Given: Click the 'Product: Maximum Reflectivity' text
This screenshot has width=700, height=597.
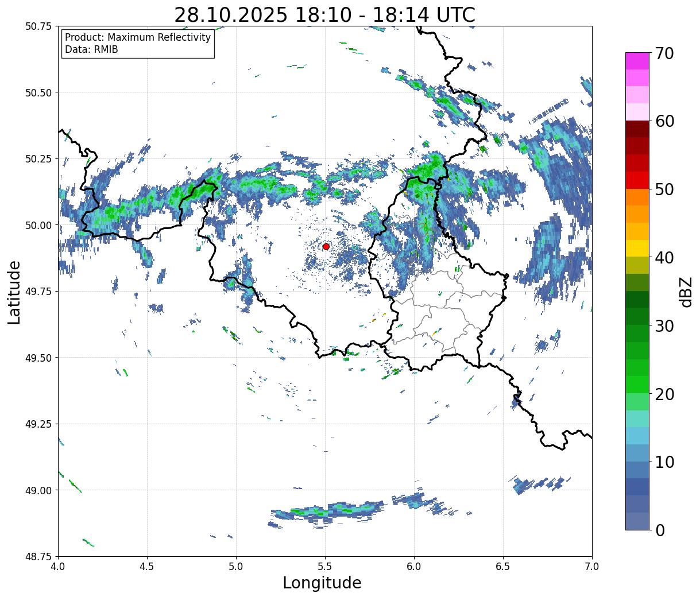Looking at the screenshot, I should tap(138, 37).
